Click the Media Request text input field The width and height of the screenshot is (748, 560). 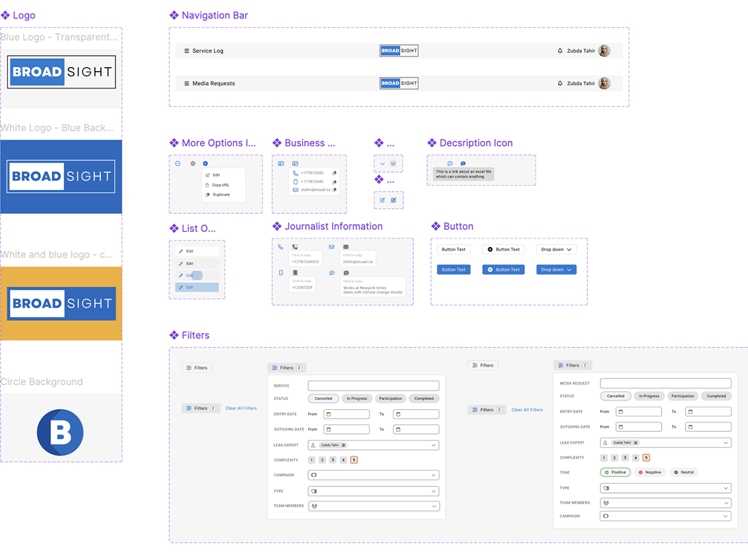[666, 383]
